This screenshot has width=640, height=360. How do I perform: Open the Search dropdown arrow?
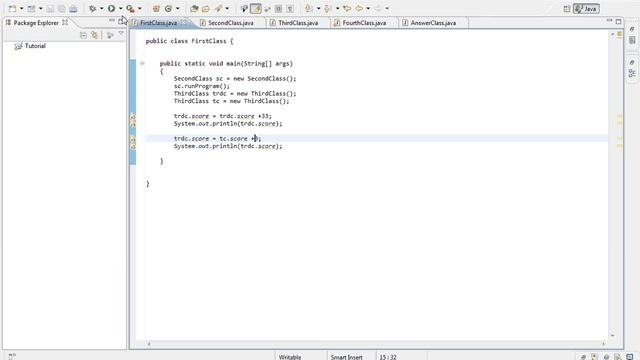click(x=227, y=8)
